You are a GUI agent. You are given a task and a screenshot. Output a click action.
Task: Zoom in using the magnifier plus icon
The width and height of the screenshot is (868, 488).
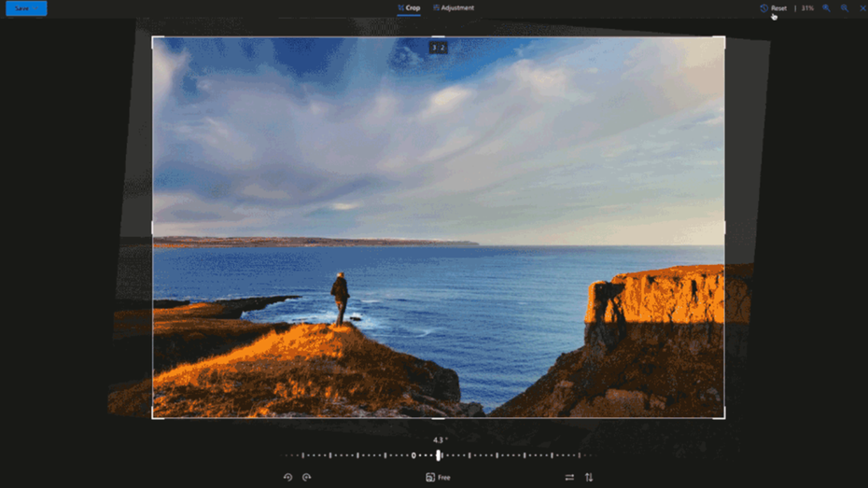point(826,8)
